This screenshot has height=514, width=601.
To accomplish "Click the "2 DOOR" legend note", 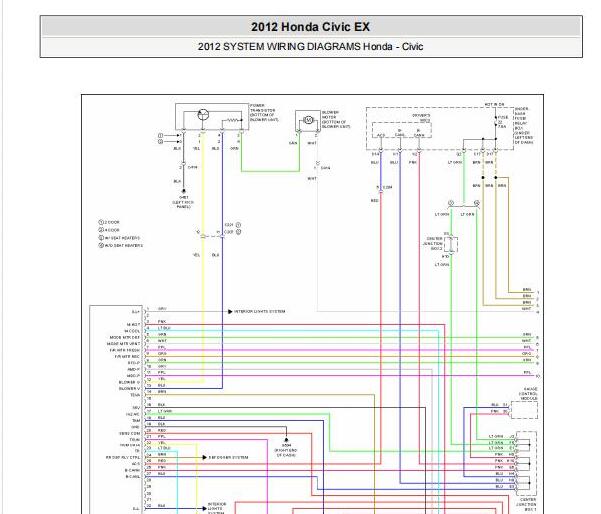I will [109, 222].
